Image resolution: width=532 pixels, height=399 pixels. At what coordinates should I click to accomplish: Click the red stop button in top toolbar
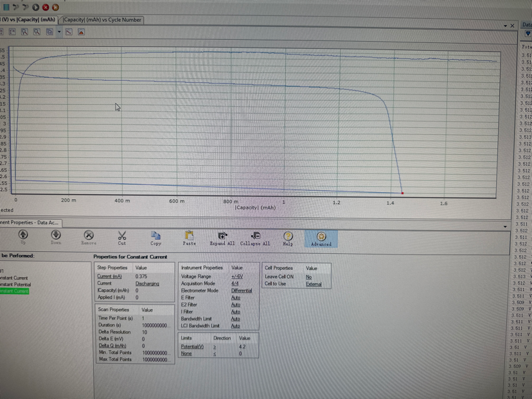[x=46, y=7]
